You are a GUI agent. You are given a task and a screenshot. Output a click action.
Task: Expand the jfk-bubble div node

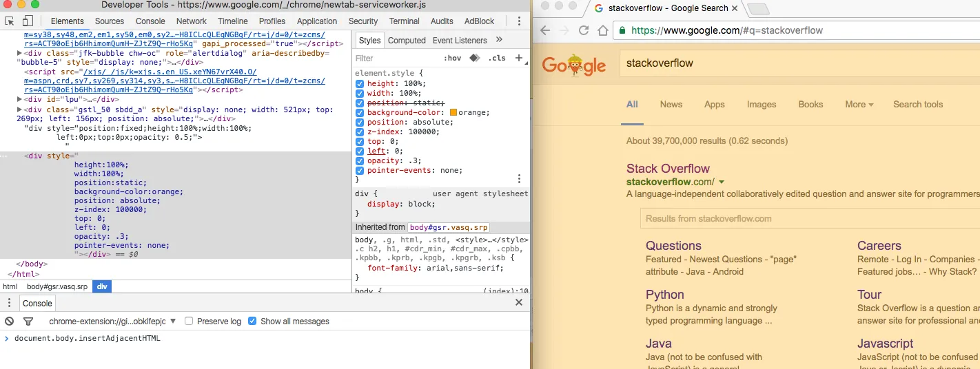pos(19,53)
